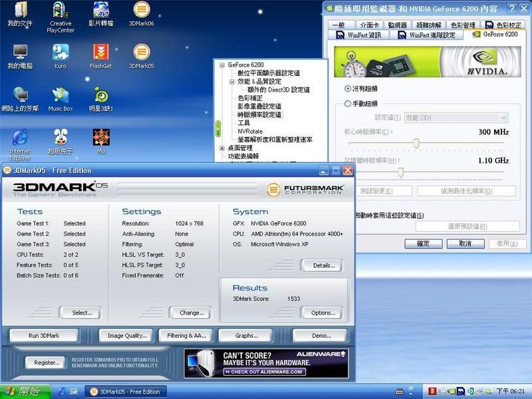This screenshot has height=399, width=532.
Task: Open the WinFast 資訊 tab
Action: pyautogui.click(x=358, y=35)
